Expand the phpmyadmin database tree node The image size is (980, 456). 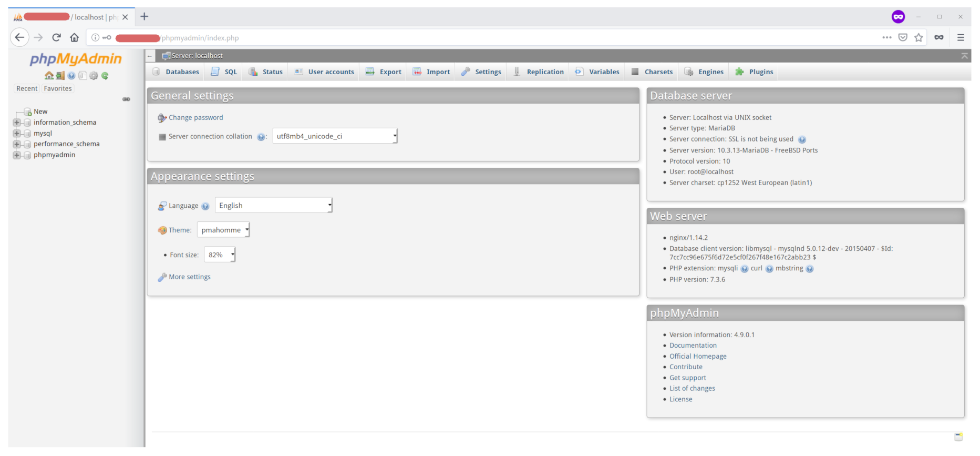coord(17,155)
